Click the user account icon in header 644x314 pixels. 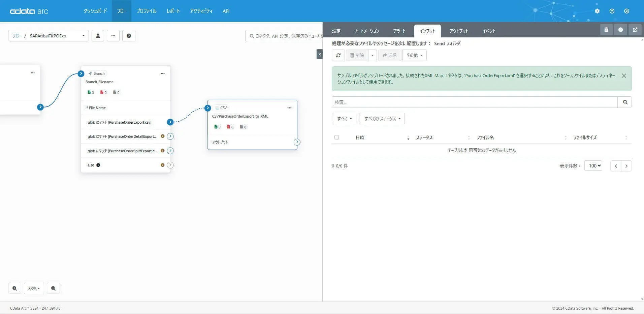626,11
